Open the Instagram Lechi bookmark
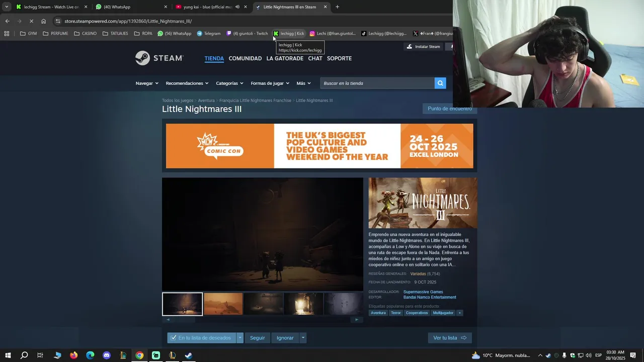Viewport: 644px width, 362px height. [x=333, y=34]
